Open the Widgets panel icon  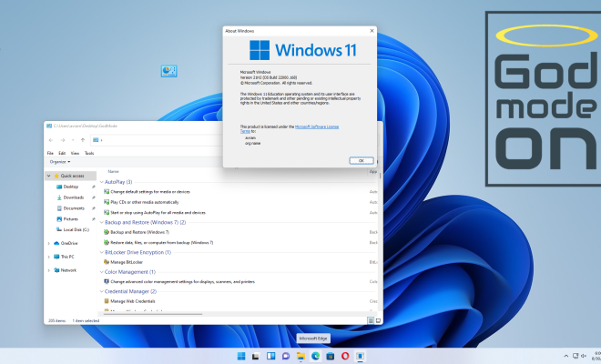(x=270, y=356)
